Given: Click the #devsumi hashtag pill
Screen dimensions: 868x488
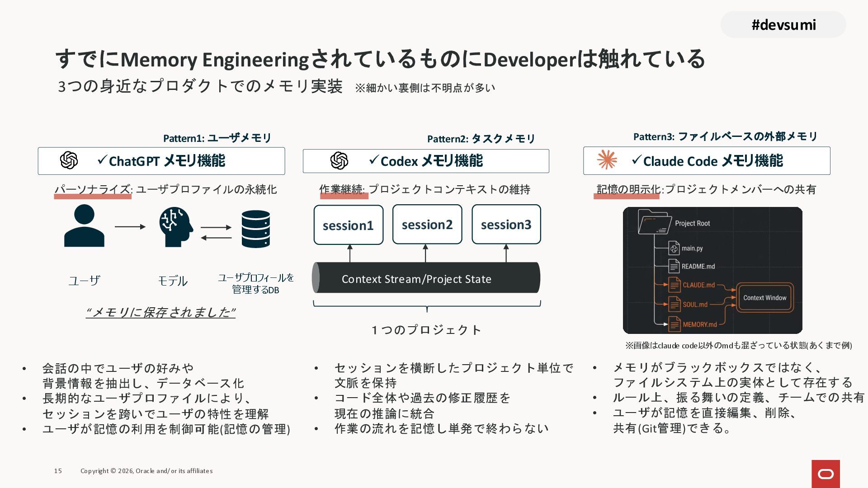Looking at the screenshot, I should coord(783,25).
